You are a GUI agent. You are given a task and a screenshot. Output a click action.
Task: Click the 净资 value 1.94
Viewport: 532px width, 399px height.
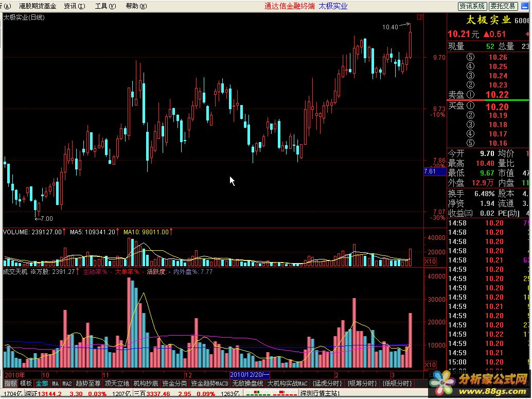(487, 204)
